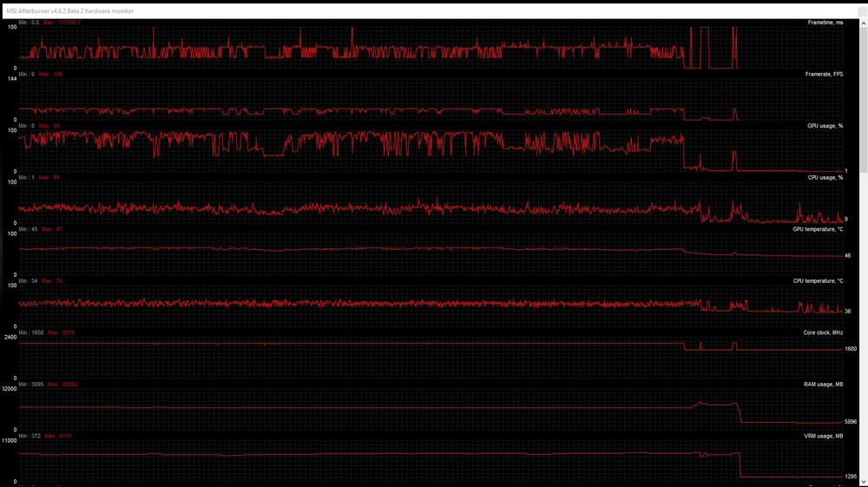Click the 'VRM usage, MB' graph label
This screenshot has height=487, width=868.
pos(823,436)
